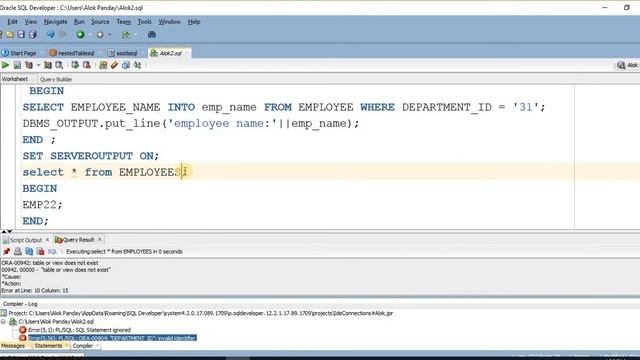Click the green Back navigation icon
Viewport: 640px width, 360px height.
[80, 35]
